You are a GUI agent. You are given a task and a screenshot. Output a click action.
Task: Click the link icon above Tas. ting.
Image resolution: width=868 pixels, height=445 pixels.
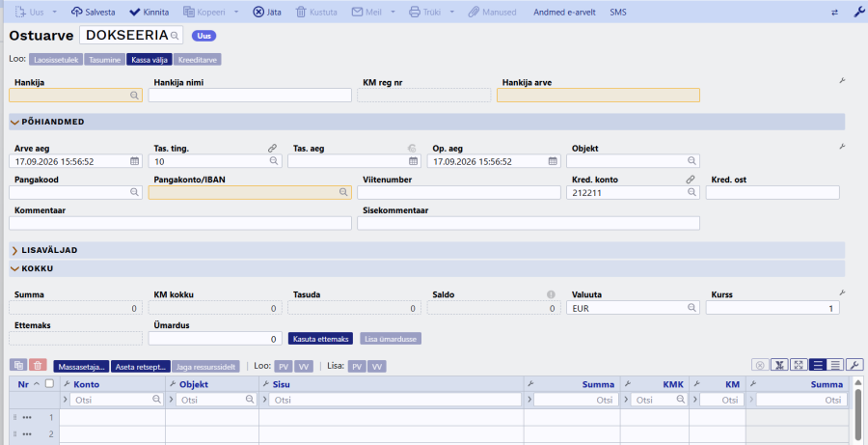272,148
